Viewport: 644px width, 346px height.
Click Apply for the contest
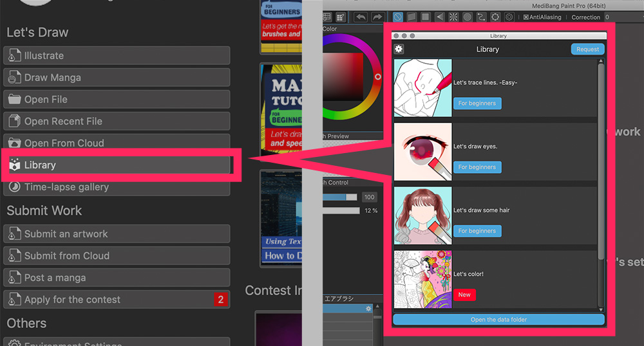[x=117, y=300]
